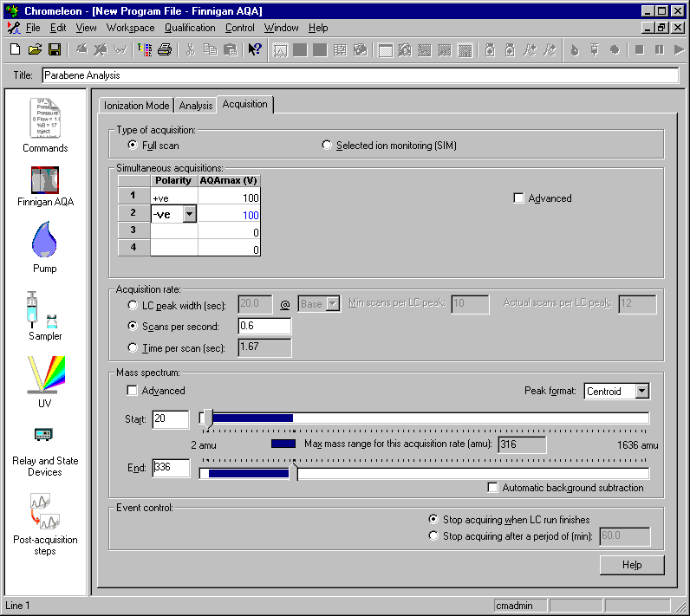Enable Advanced checkbox in Mass spectrum
Screen dimensions: 690x616
(132, 390)
